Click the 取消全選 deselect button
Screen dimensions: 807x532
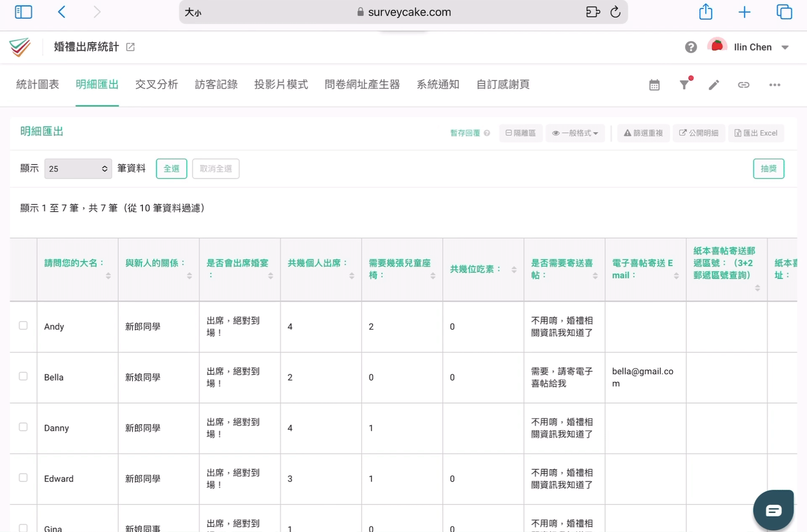216,168
